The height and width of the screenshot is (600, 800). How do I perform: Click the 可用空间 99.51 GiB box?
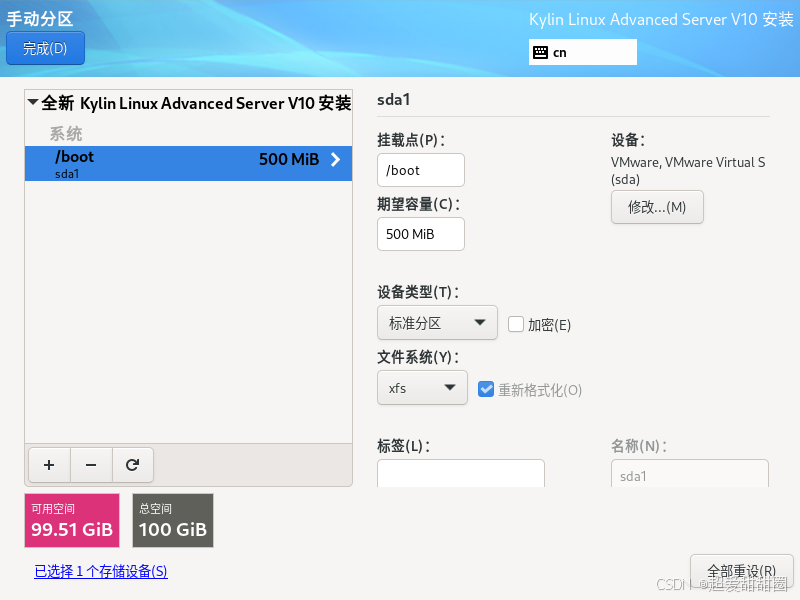coord(72,520)
